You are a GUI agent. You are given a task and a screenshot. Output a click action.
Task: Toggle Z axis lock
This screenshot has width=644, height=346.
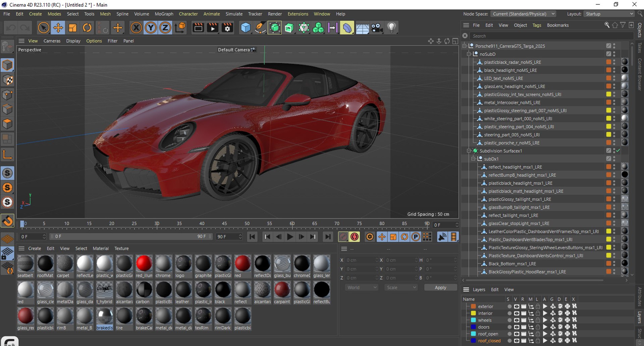[x=165, y=28]
